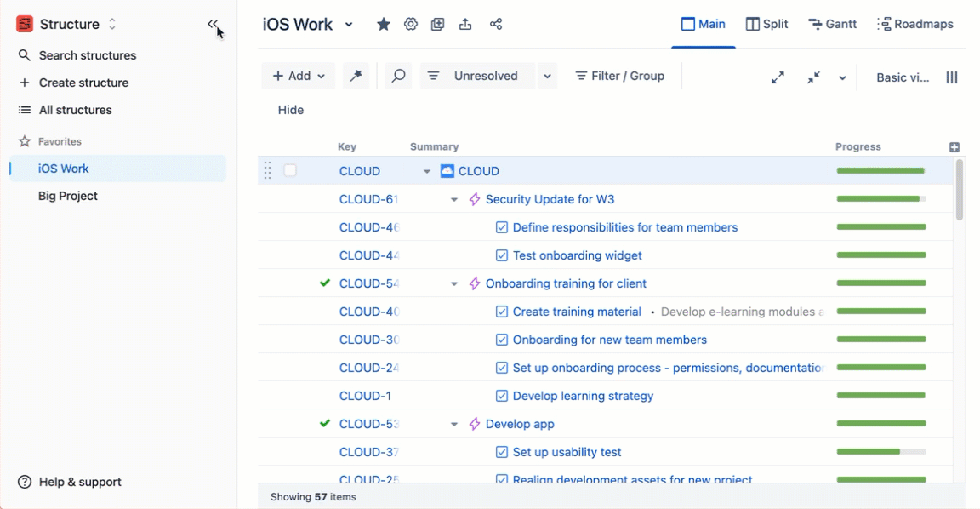
Task: Open the share options icon
Action: pyautogui.click(x=496, y=24)
